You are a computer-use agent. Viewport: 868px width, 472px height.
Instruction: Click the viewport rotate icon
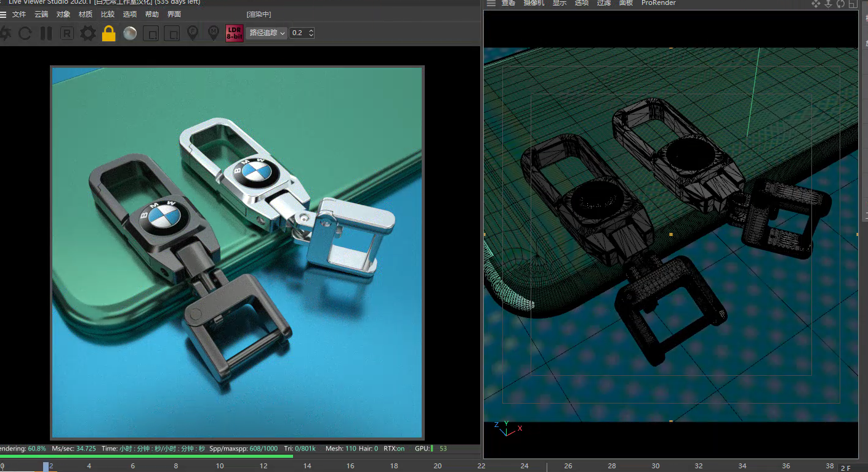(x=840, y=4)
